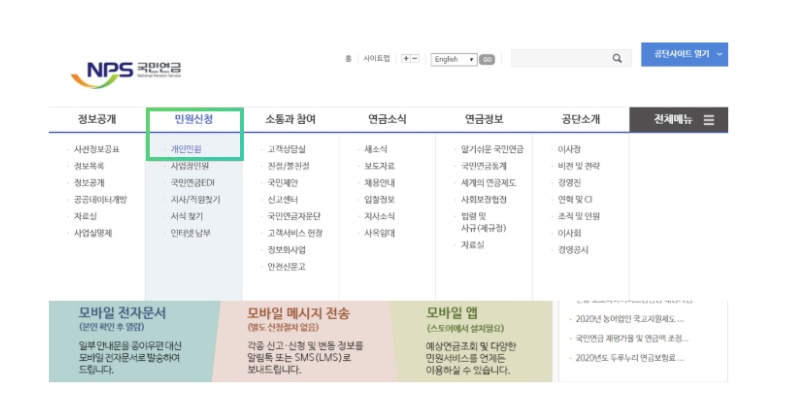This screenshot has width=791, height=395.
Task: Select 고객서비스 현장 submenu item
Action: click(x=295, y=233)
